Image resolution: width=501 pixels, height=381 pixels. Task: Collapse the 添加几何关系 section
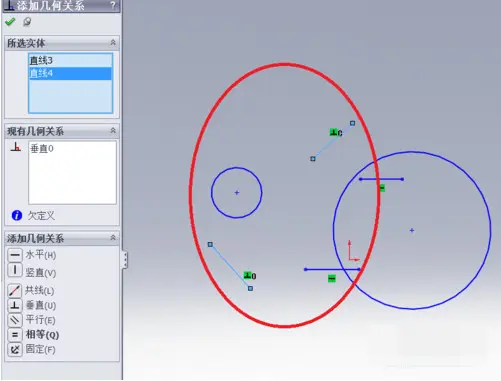(113, 238)
